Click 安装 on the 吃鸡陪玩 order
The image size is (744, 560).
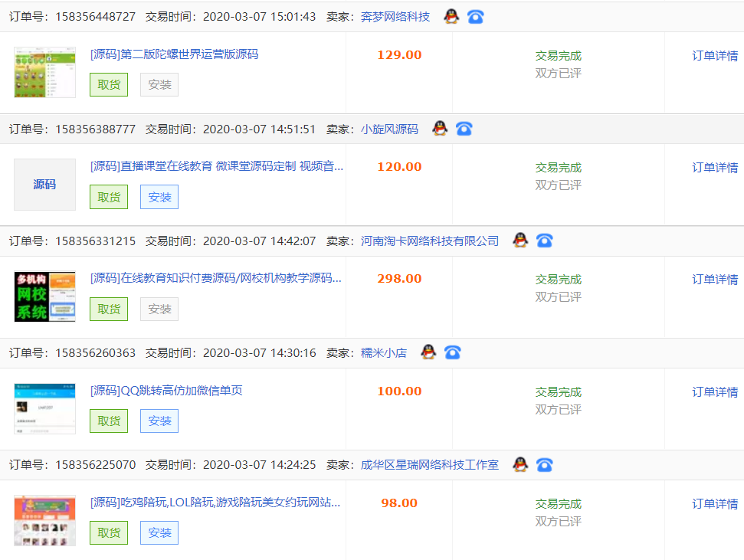(x=159, y=532)
